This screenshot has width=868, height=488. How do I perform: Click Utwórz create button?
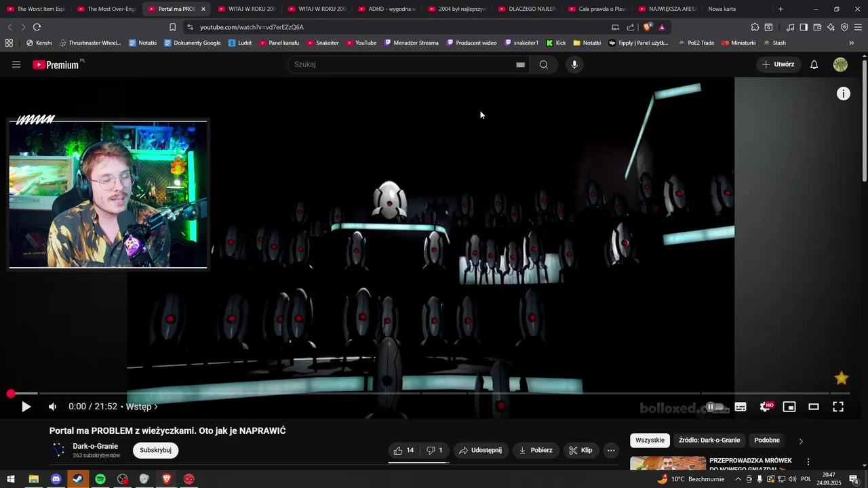(x=778, y=64)
